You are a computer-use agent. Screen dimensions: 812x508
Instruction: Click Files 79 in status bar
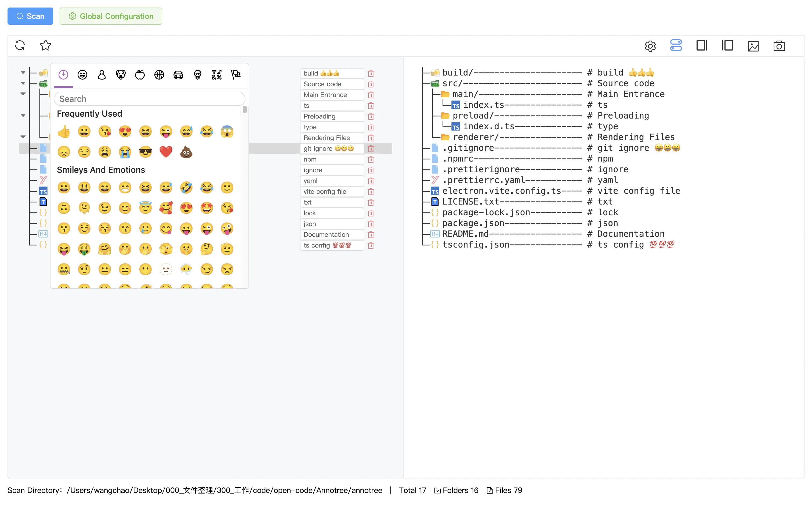(504, 490)
